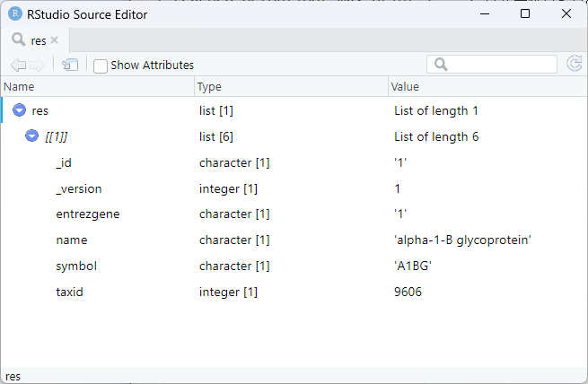Close the RStudio Source Editor window

566,13
